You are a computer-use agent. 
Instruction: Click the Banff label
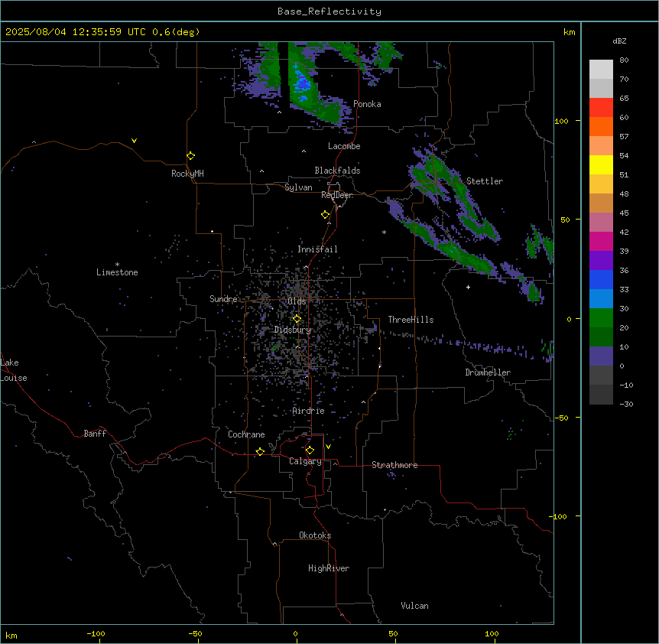tap(95, 434)
